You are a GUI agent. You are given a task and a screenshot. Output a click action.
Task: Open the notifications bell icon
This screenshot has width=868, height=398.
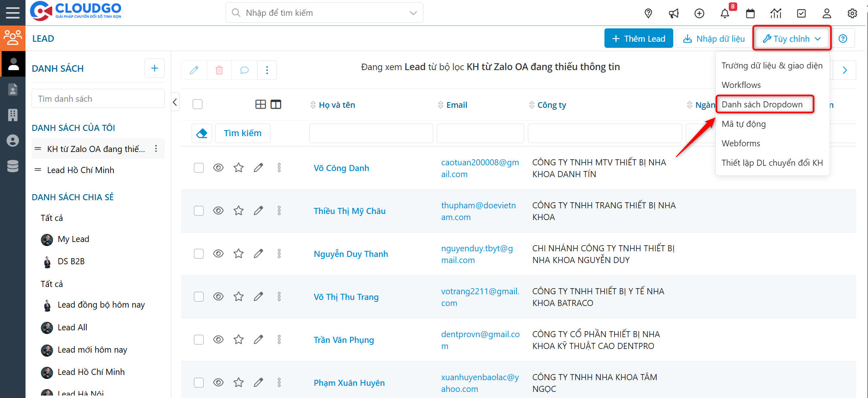click(725, 13)
